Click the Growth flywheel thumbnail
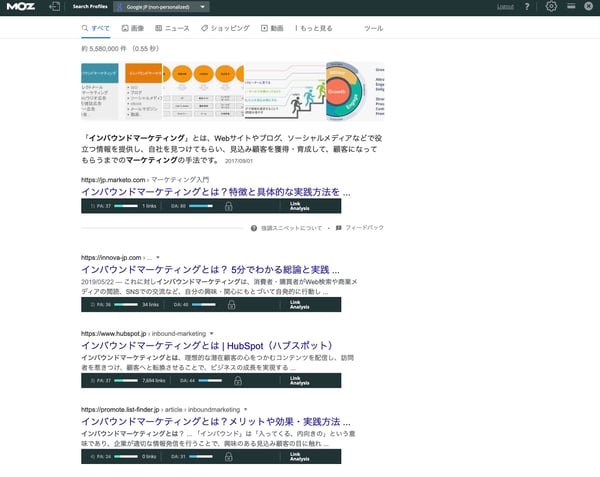Screen dimensions: 600x477 pyautogui.click(x=355, y=91)
